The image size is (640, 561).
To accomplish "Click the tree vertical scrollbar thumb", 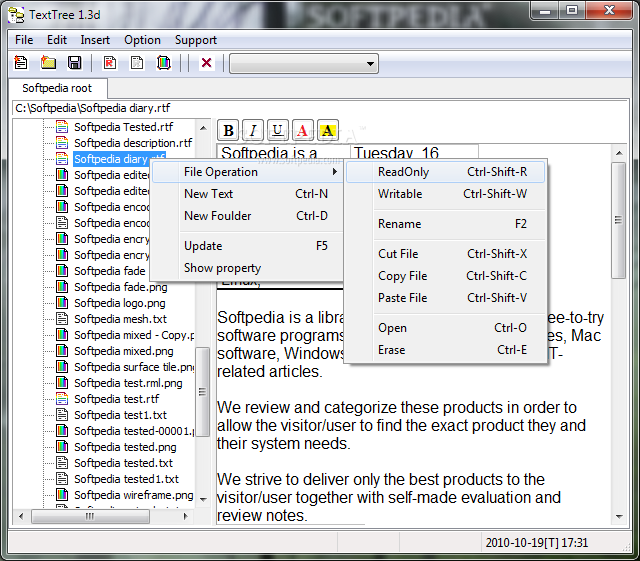I will tap(202, 392).
